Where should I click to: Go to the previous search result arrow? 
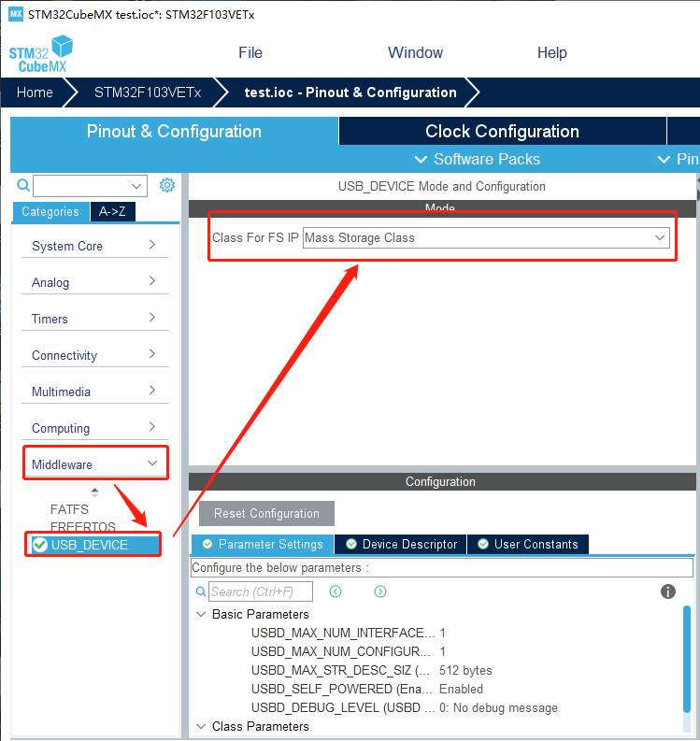point(336,591)
